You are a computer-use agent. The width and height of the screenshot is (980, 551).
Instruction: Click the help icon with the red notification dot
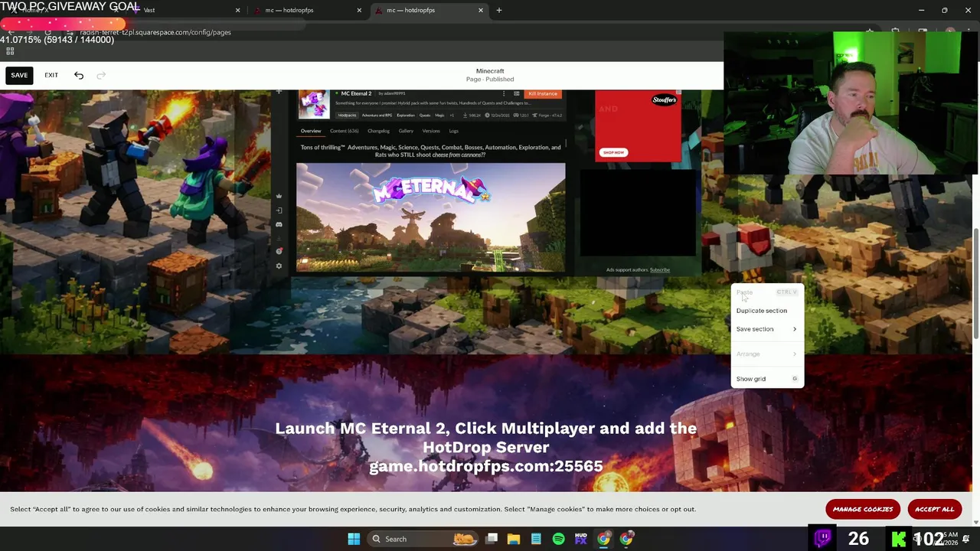[x=279, y=251]
